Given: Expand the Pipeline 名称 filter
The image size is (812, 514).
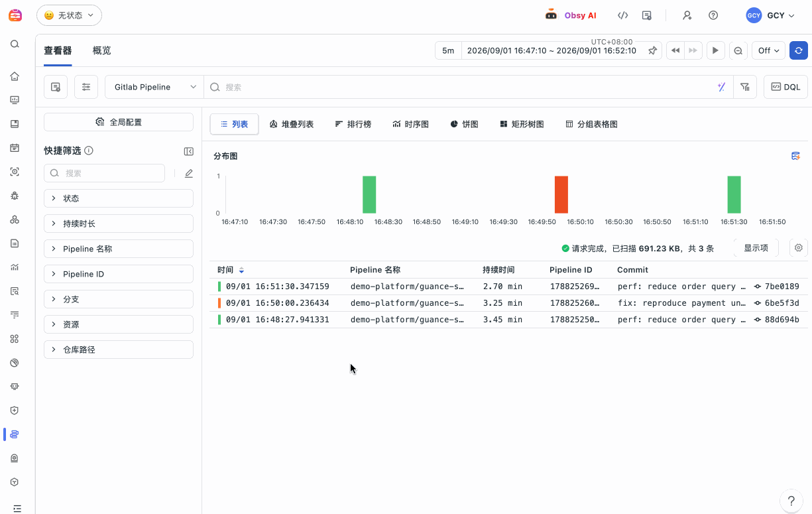Looking at the screenshot, I should (119, 249).
